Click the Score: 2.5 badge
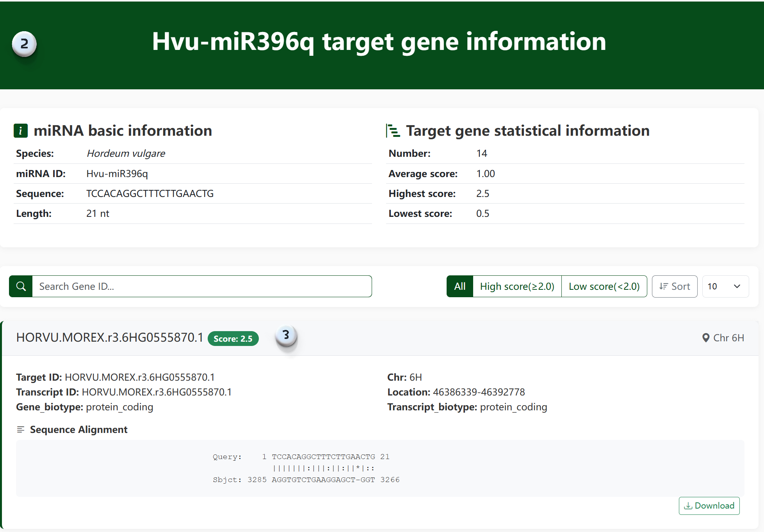Image resolution: width=764 pixels, height=532 pixels. [233, 339]
